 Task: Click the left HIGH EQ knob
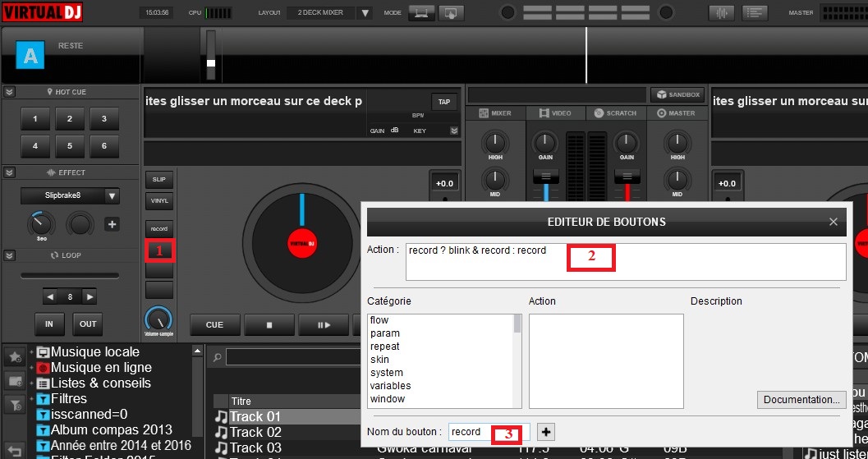click(x=495, y=143)
